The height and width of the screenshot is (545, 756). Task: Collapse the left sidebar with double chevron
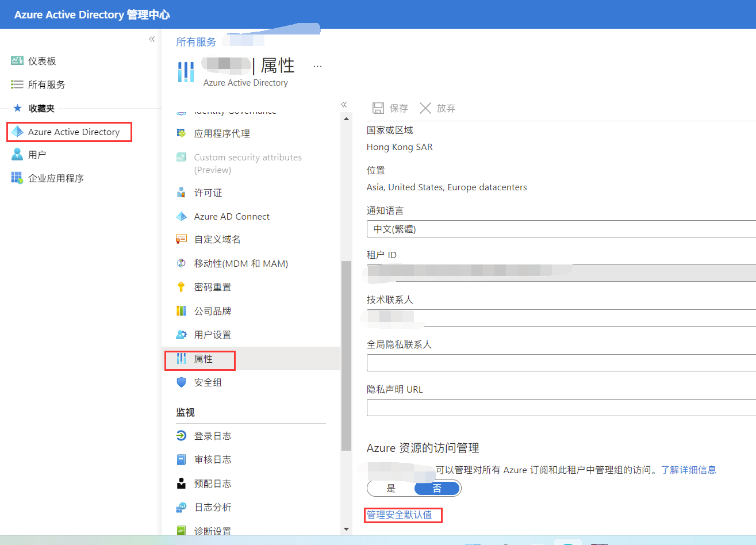click(x=152, y=39)
